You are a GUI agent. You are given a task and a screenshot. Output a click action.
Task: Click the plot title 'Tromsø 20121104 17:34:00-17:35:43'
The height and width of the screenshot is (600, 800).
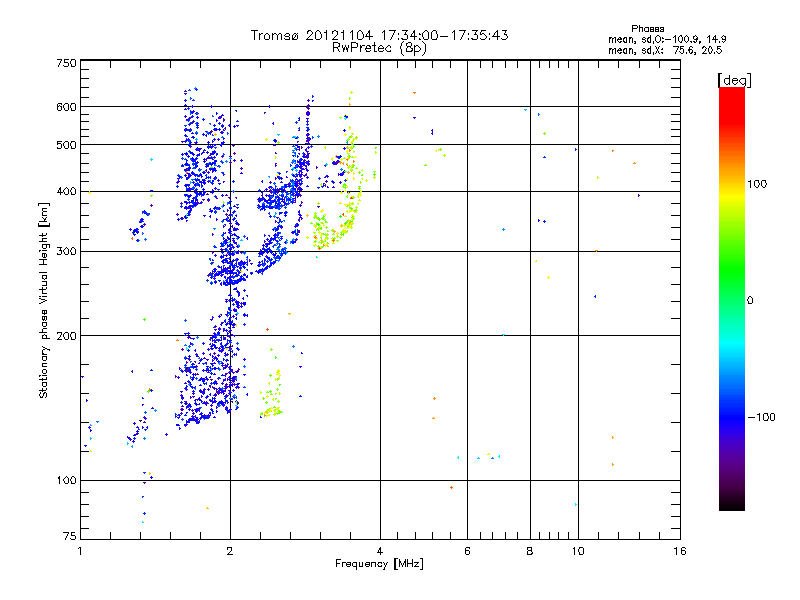pos(379,35)
